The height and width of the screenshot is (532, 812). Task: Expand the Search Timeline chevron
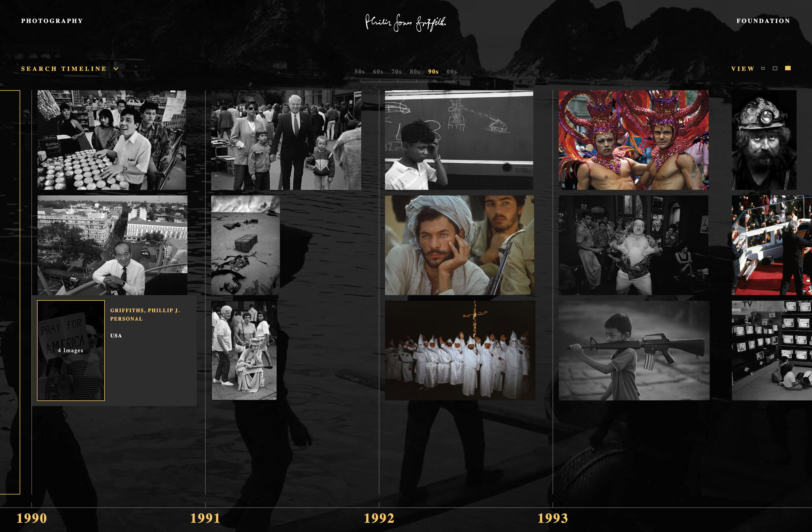tap(116, 69)
